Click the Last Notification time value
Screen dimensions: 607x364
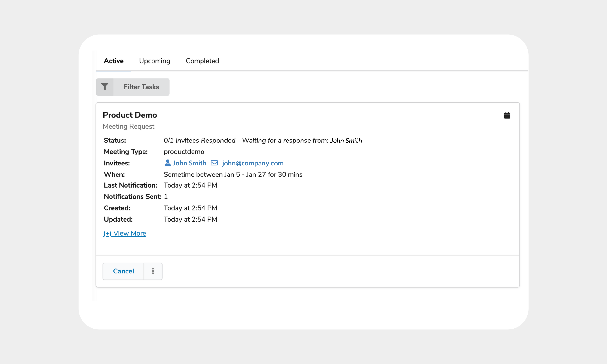click(x=190, y=185)
